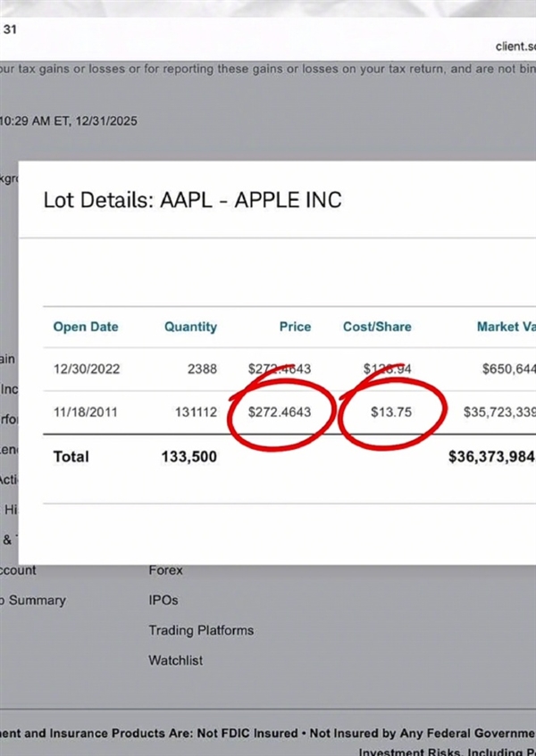Open the Watchlist link
Image resolution: width=536 pixels, height=756 pixels.
click(x=176, y=660)
